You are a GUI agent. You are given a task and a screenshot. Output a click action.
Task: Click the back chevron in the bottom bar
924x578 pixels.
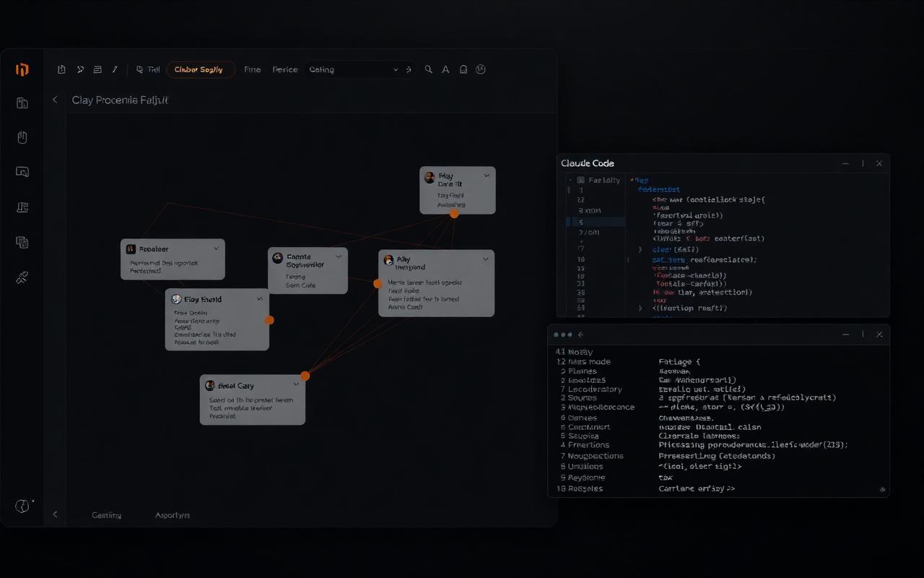[x=55, y=514]
